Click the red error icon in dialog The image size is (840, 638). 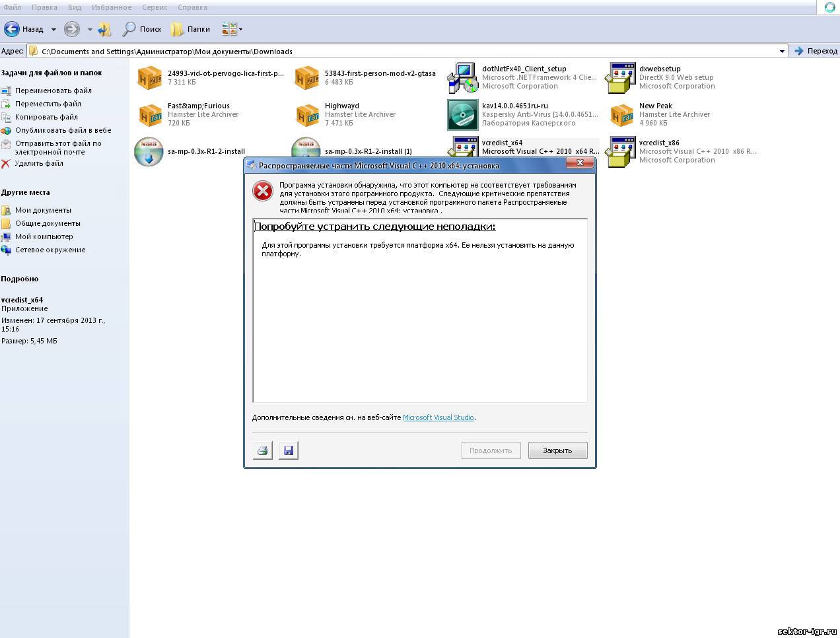(x=263, y=191)
